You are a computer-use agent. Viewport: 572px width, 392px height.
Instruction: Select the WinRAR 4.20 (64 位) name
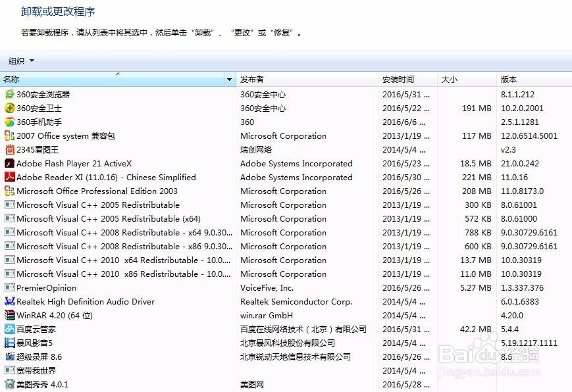[55, 316]
